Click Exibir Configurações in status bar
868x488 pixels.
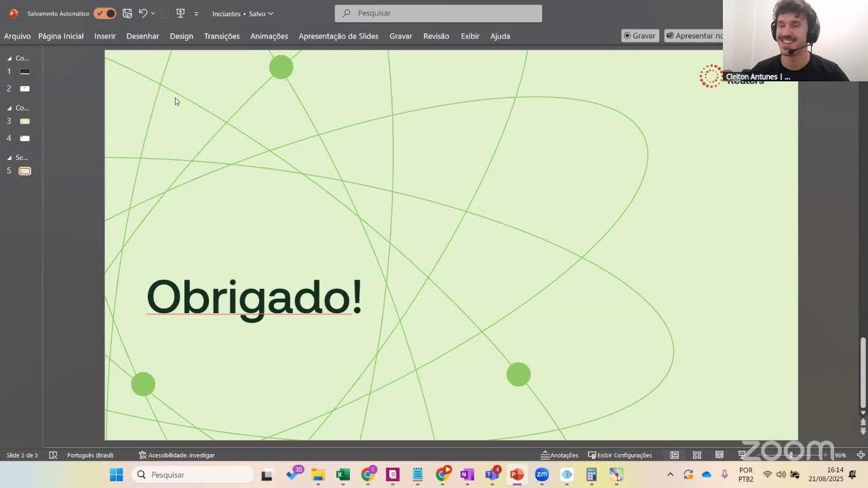point(620,455)
